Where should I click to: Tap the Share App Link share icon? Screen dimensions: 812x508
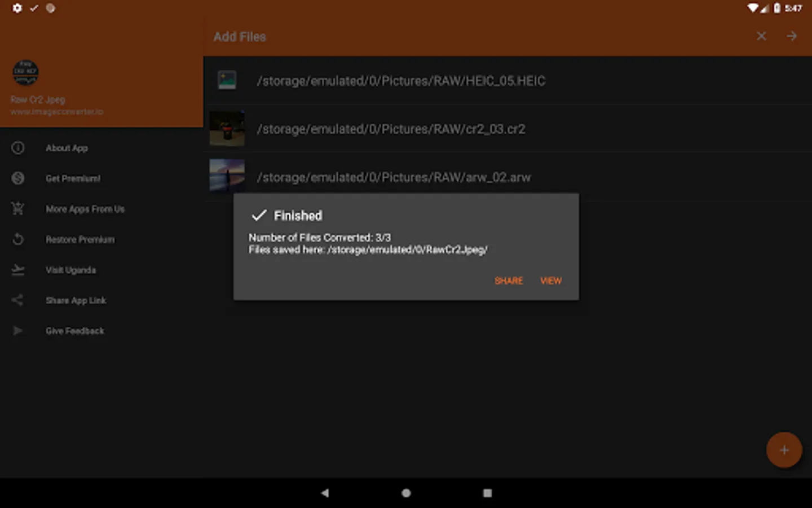[x=18, y=300]
